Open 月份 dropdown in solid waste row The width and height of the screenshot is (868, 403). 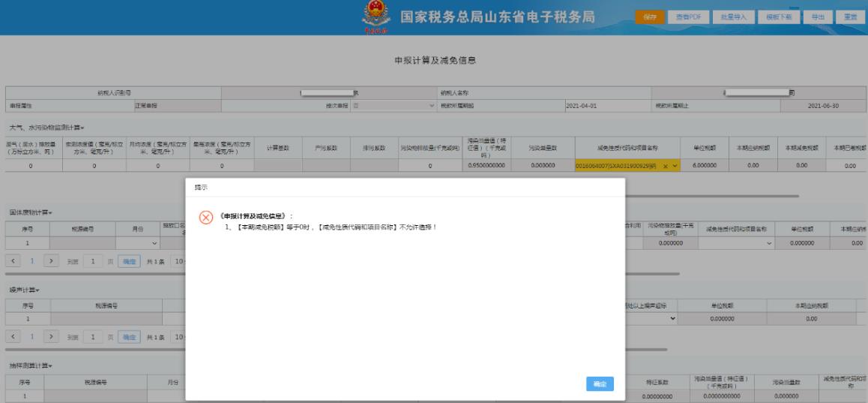[x=155, y=242]
